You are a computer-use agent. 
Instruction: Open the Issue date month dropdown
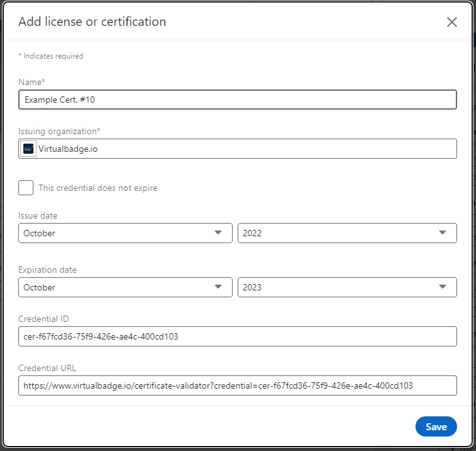point(125,233)
